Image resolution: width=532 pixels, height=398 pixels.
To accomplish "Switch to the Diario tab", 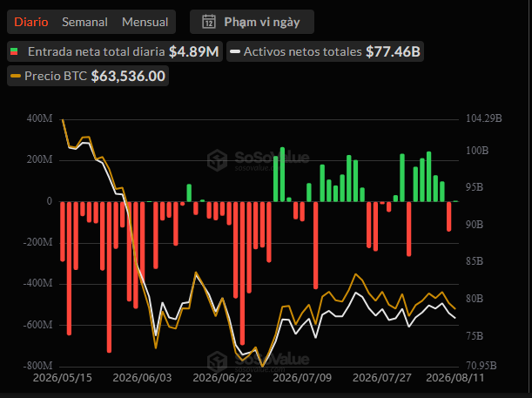I will click(x=31, y=22).
